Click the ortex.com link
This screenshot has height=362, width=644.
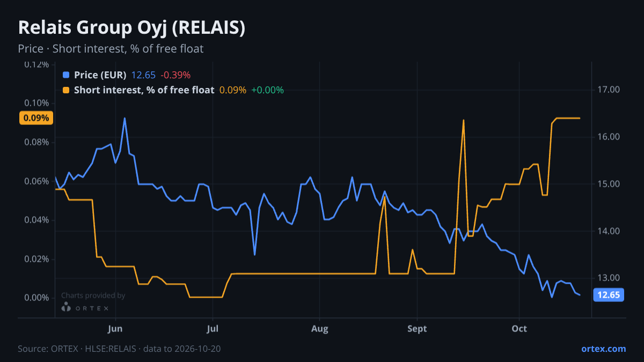point(603,349)
